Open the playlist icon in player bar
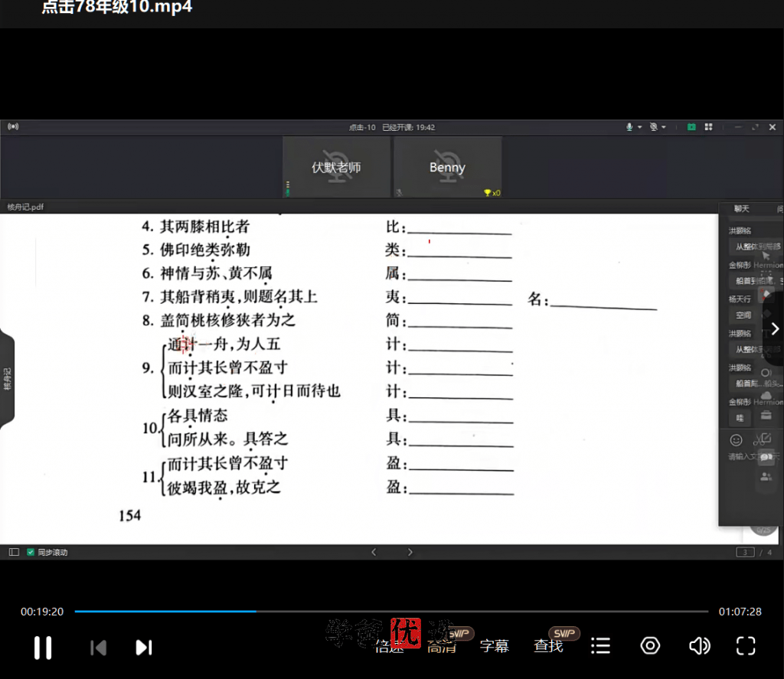Viewport: 784px width, 679px height. pos(600,645)
